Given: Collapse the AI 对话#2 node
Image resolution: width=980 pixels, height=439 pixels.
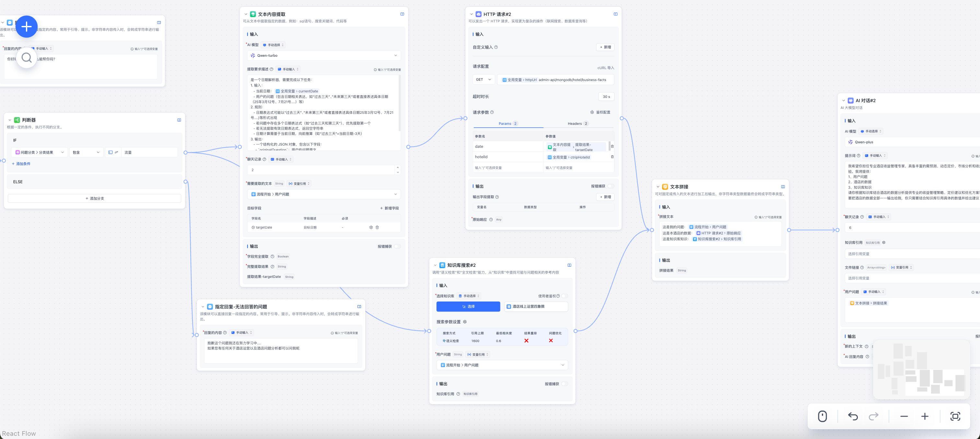Looking at the screenshot, I should coord(844,101).
